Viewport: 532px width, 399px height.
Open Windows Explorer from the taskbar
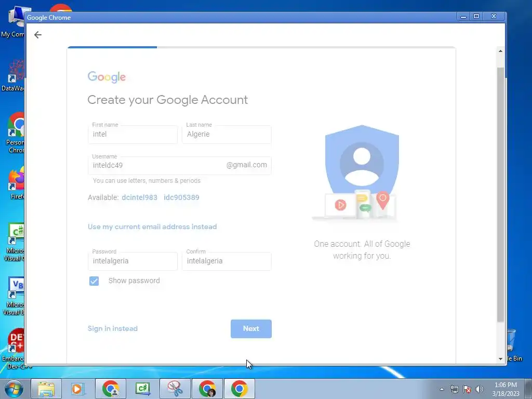[46, 389]
